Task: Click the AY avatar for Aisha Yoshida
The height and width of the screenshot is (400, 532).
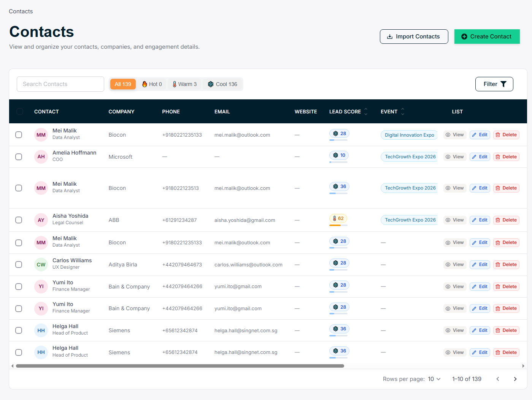Action: coord(41,220)
